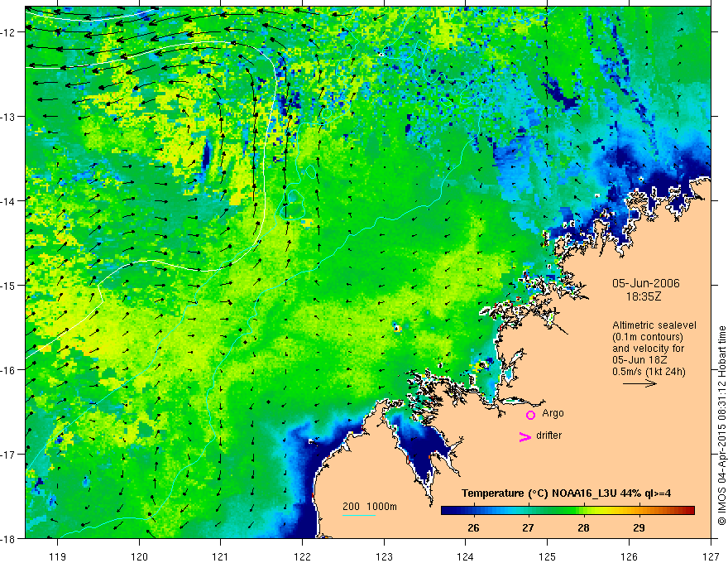
Task: Click the magenta Argo circle symbol in legend
Action: click(530, 415)
